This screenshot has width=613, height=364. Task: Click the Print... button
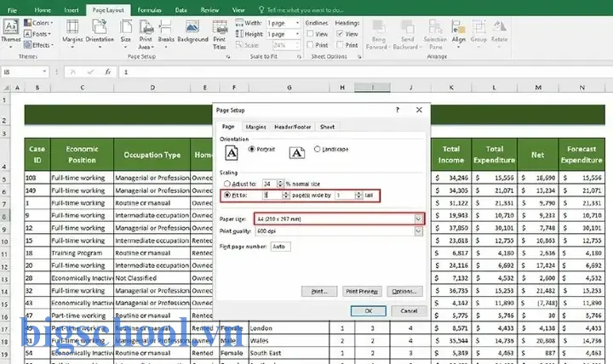pyautogui.click(x=319, y=291)
